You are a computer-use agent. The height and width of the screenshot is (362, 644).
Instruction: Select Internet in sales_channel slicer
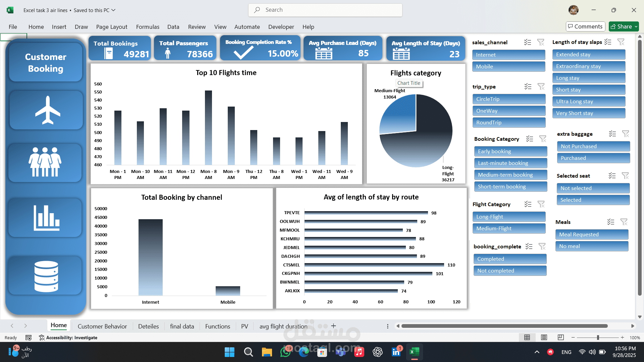pos(508,55)
